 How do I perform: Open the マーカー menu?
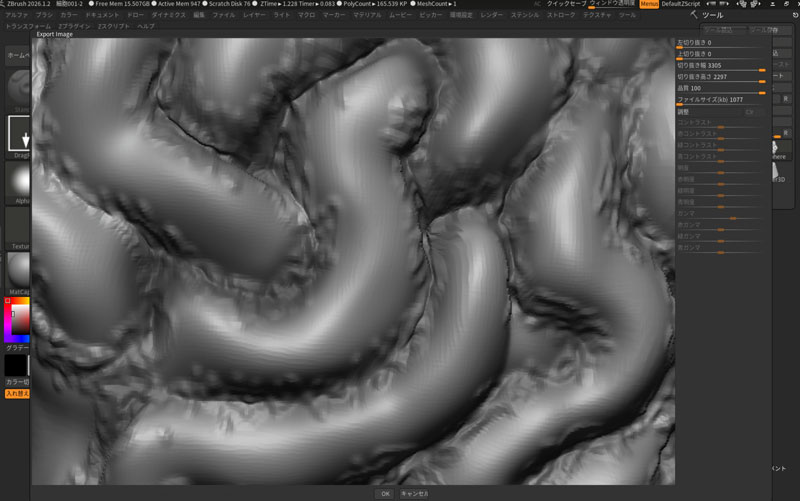tap(334, 15)
